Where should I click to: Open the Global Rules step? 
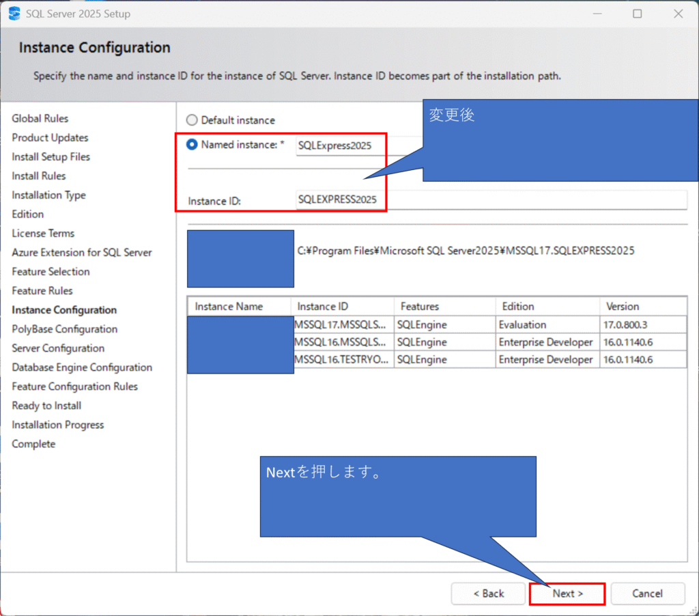40,119
